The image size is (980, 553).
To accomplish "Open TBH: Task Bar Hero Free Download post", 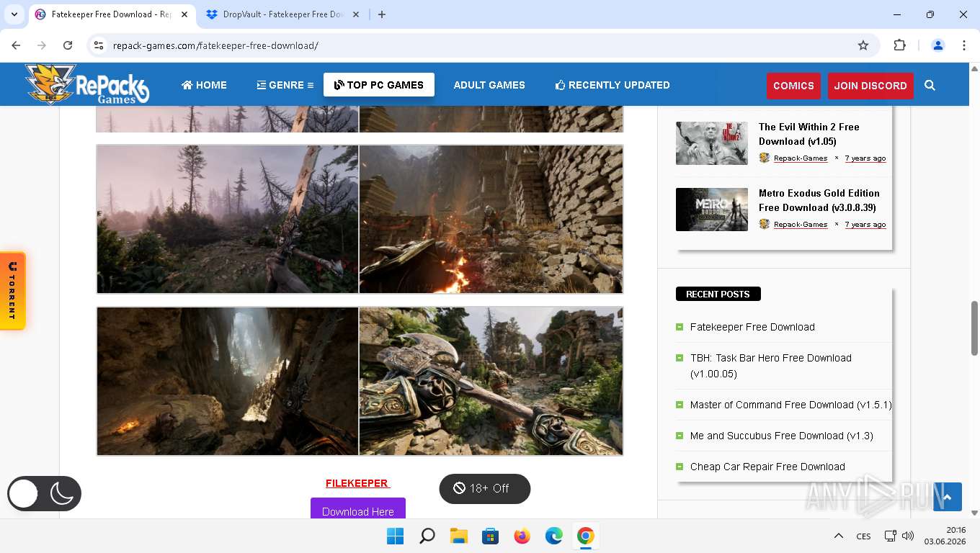I will coord(771,366).
